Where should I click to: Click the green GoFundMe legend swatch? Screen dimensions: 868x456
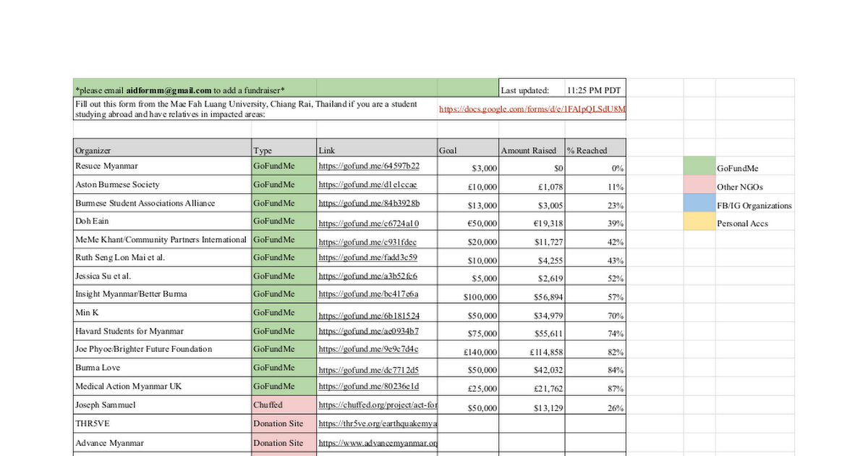click(x=699, y=166)
